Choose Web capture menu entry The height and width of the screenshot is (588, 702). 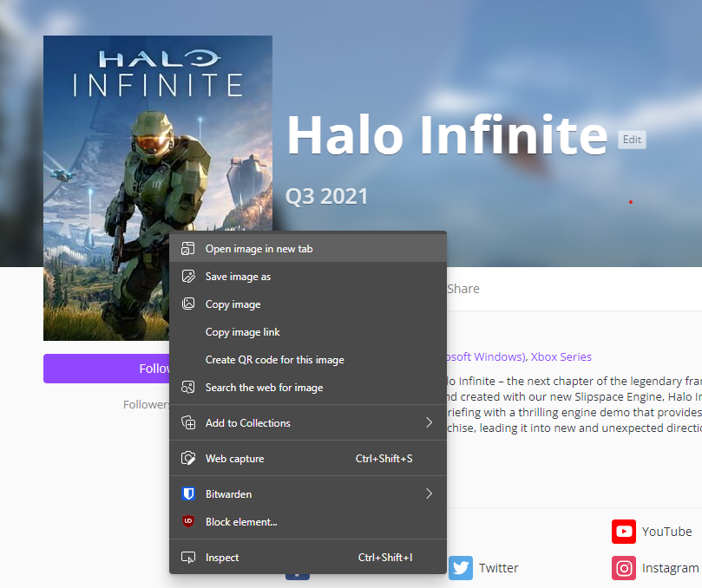[308, 458]
